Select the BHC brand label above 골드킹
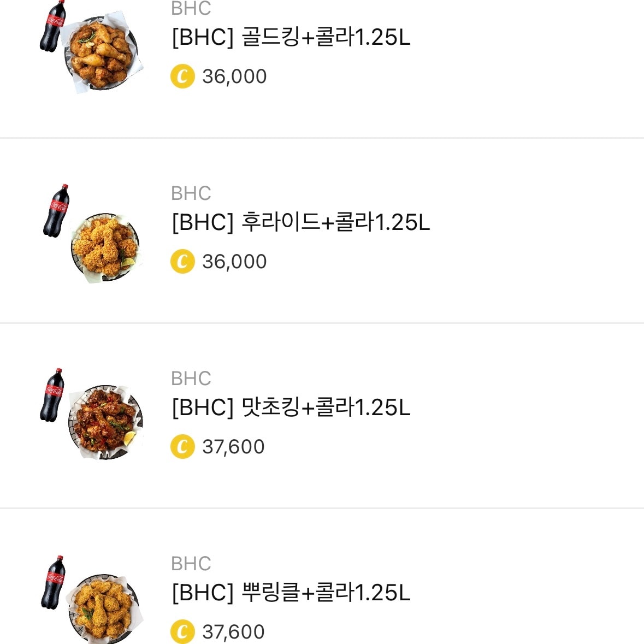644x644 pixels. click(190, 8)
